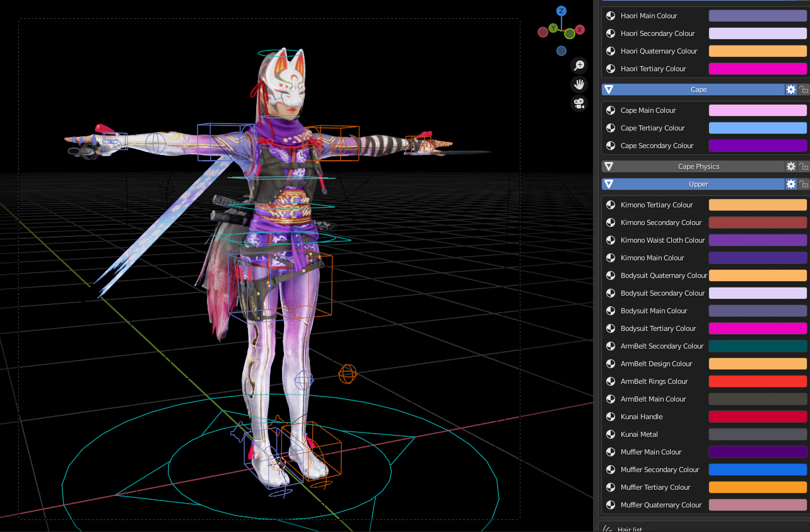810x532 pixels.
Task: Toggle the Cape section lock
Action: pyautogui.click(x=803, y=90)
